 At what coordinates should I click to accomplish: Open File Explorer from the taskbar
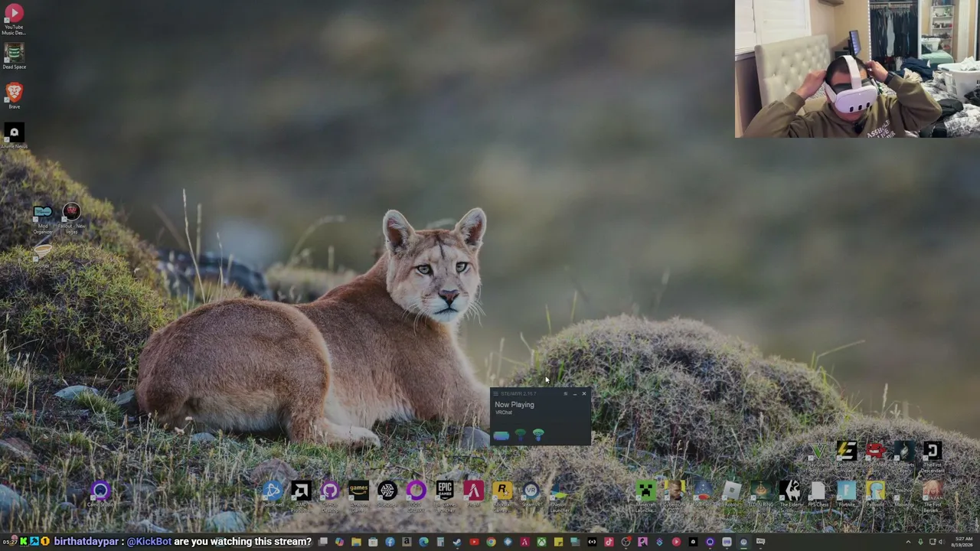pyautogui.click(x=356, y=542)
